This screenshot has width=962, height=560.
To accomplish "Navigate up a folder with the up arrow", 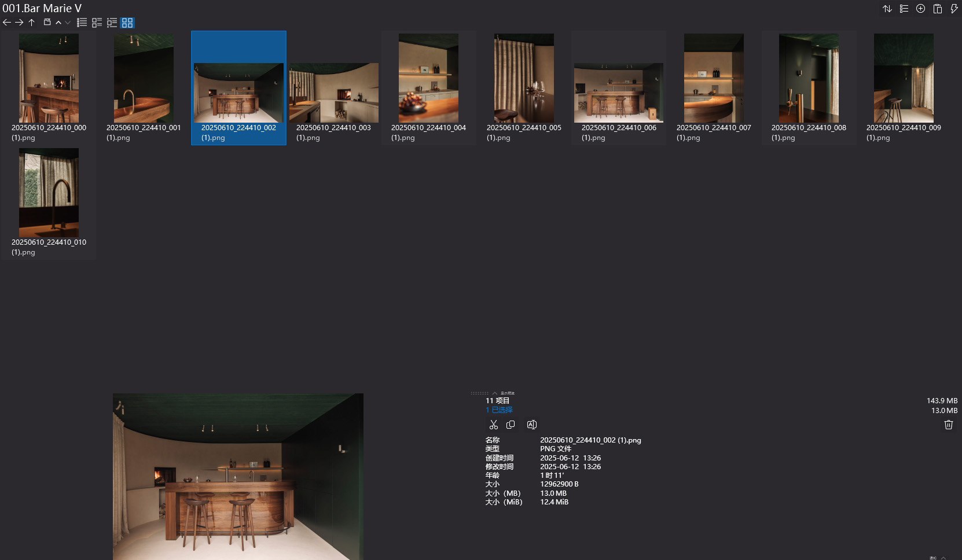I will pos(31,23).
